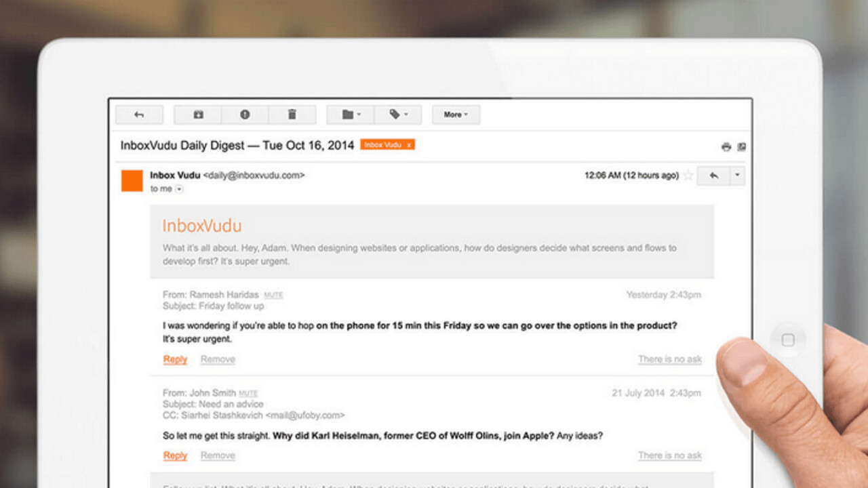Click the InboxVudu orange heading
Screen dimensions: 868x488
coord(202,226)
